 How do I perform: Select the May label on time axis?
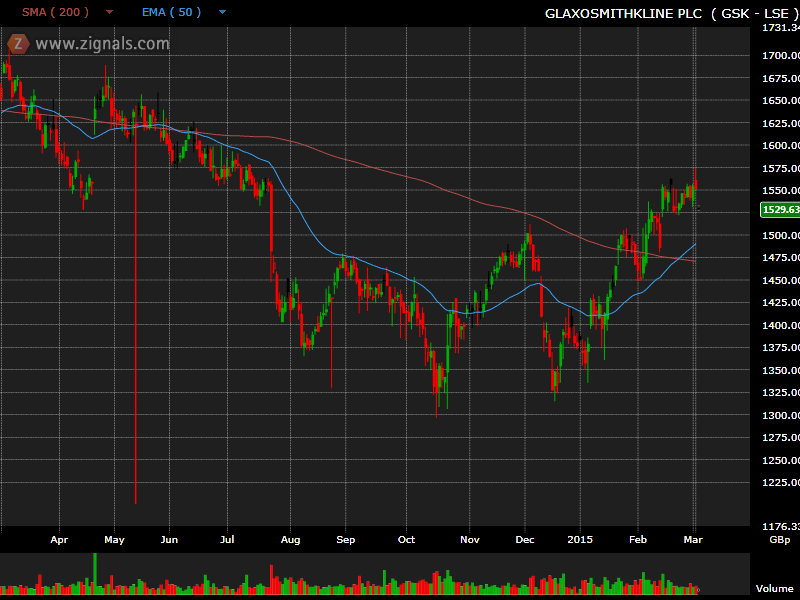113,539
